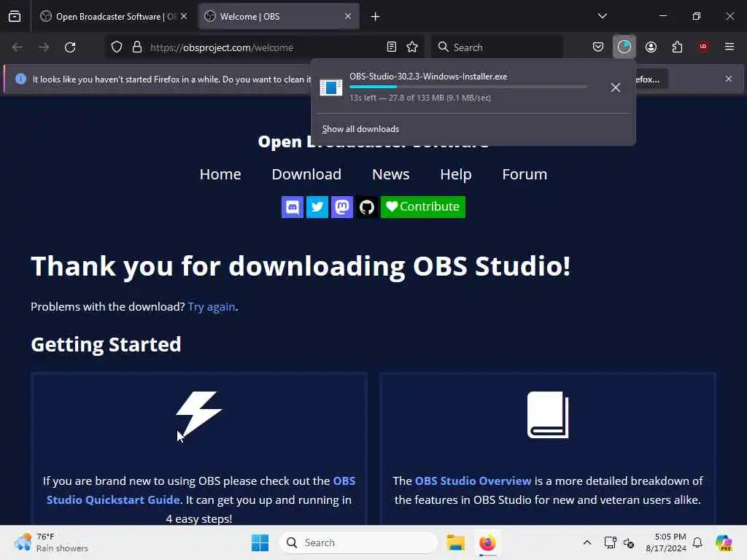
Task: Open the OBS Studio Overview link
Action: click(x=473, y=481)
